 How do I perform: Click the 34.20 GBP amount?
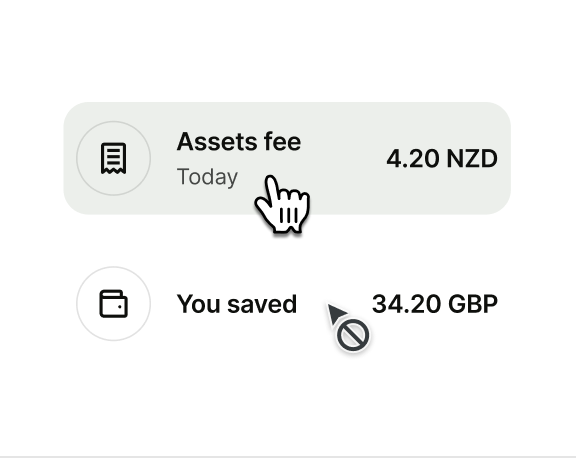[435, 304]
